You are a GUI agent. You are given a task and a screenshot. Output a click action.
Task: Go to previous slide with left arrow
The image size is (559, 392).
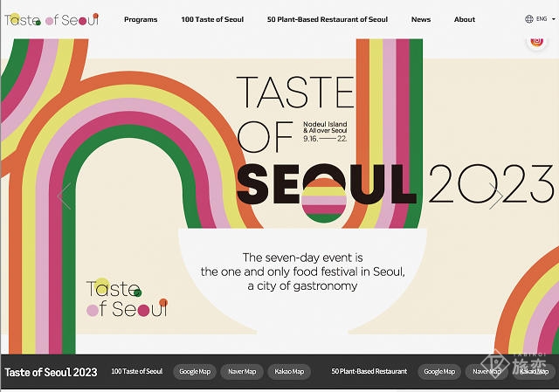coord(64,196)
